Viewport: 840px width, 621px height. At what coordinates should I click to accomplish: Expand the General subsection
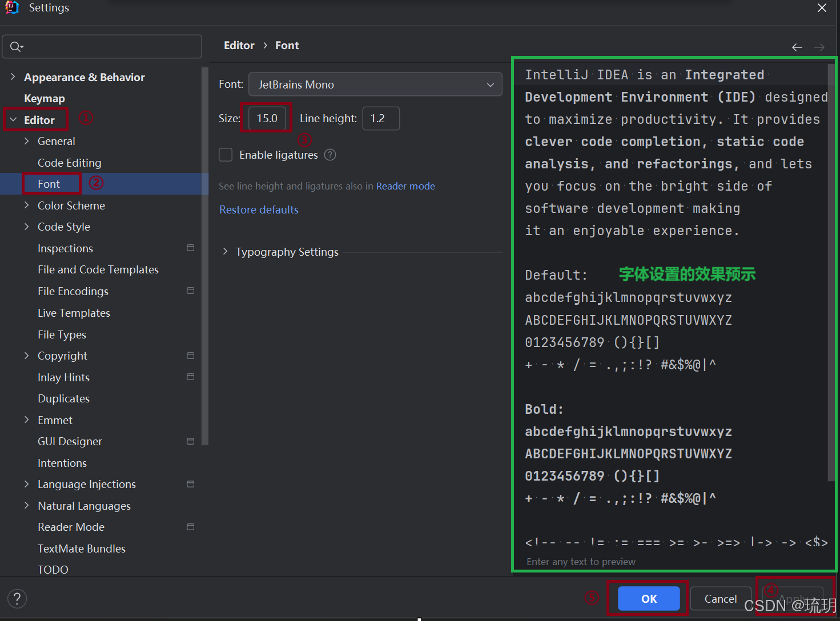coord(26,141)
